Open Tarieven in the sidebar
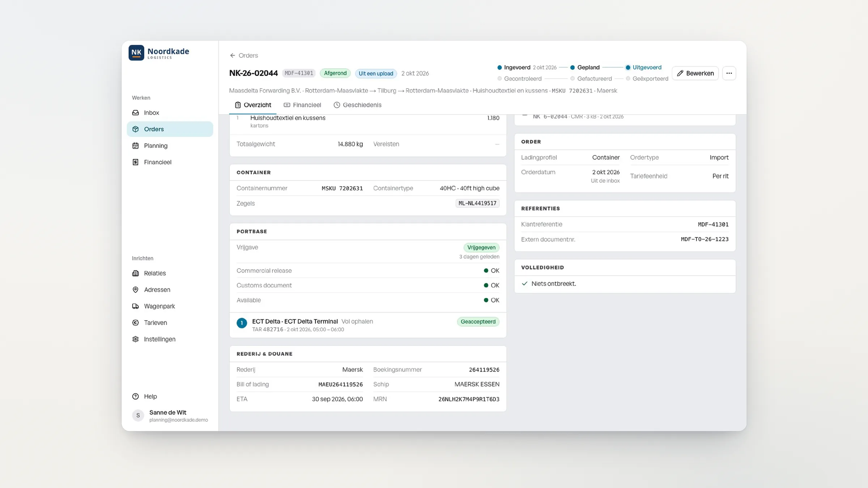868x488 pixels. point(170,323)
